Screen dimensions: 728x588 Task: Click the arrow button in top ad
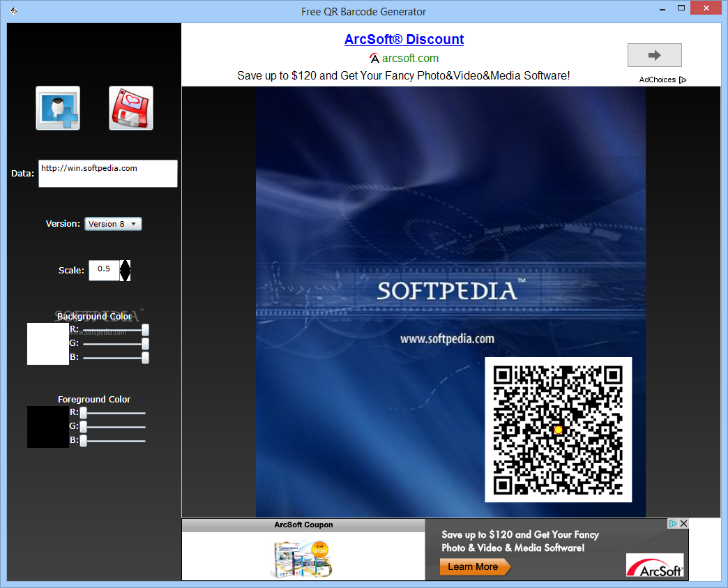pyautogui.click(x=655, y=55)
